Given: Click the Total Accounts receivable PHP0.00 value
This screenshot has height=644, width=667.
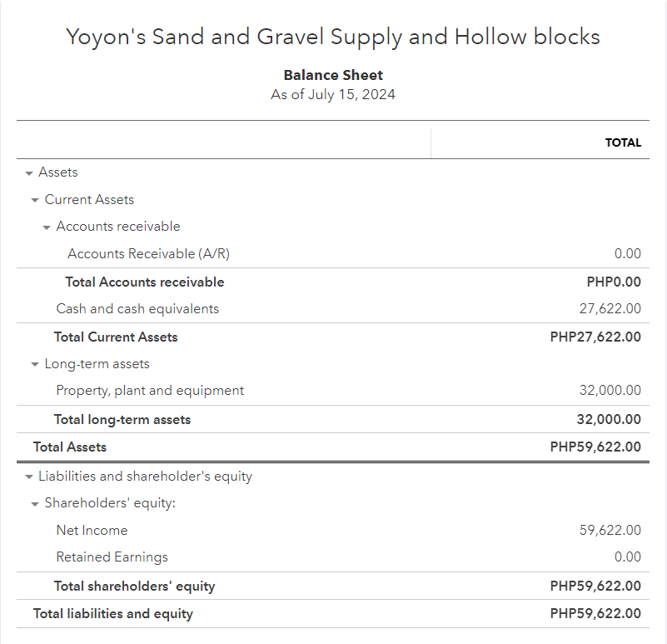Looking at the screenshot, I should tap(614, 282).
